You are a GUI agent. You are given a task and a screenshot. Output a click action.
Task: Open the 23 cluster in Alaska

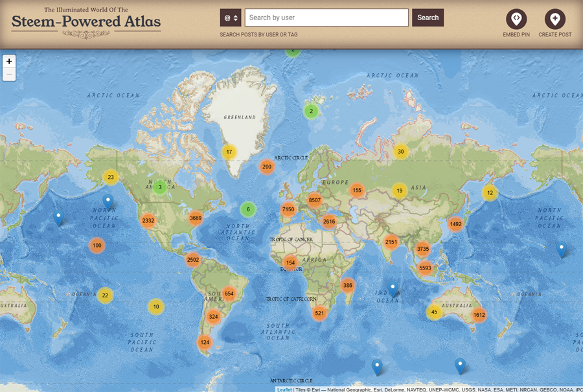111,177
